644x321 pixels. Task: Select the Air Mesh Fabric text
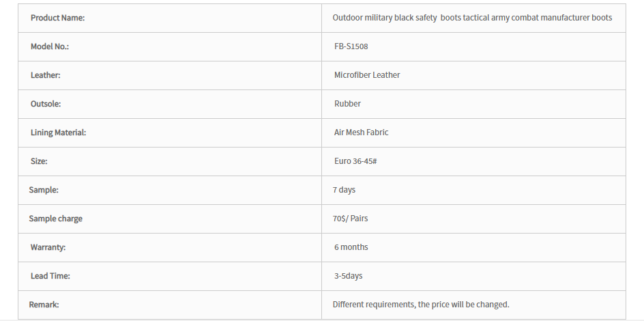(x=361, y=132)
